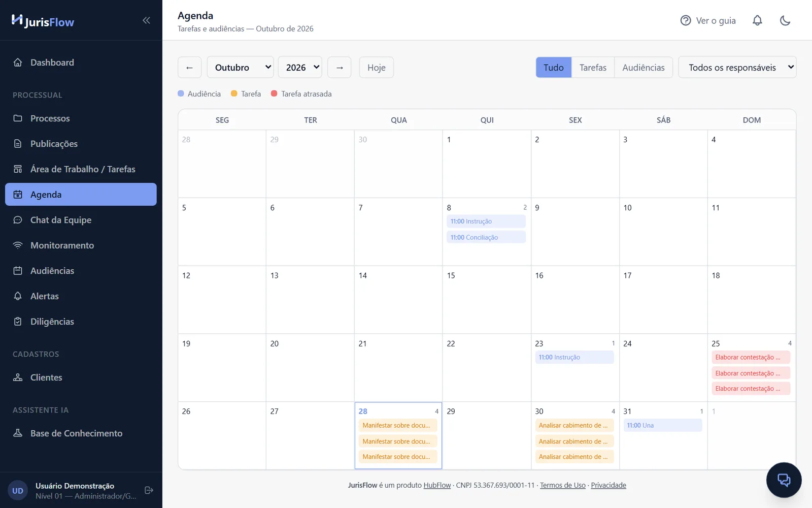The image size is (812, 508).
Task: Click the UD user avatar
Action: [18, 491]
